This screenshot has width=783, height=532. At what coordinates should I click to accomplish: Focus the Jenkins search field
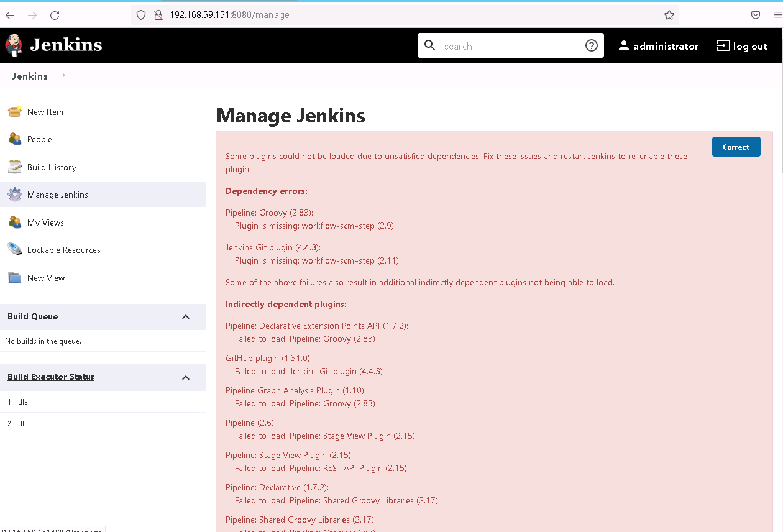pos(510,46)
